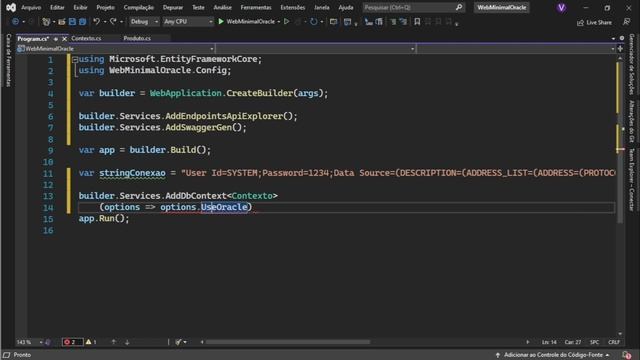Click the yellow warning count indicator
Screen dimensions: 640x360
tap(91, 342)
